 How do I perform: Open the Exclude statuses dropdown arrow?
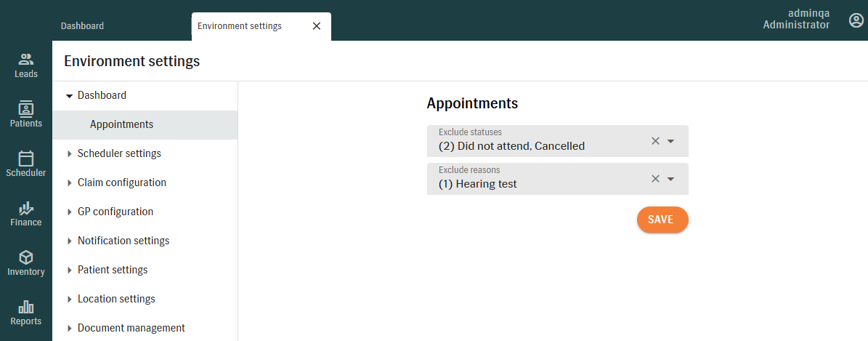click(x=671, y=141)
